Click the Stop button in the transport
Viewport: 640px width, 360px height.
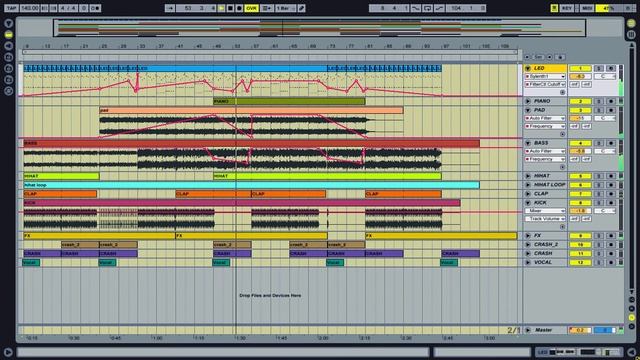[230, 8]
